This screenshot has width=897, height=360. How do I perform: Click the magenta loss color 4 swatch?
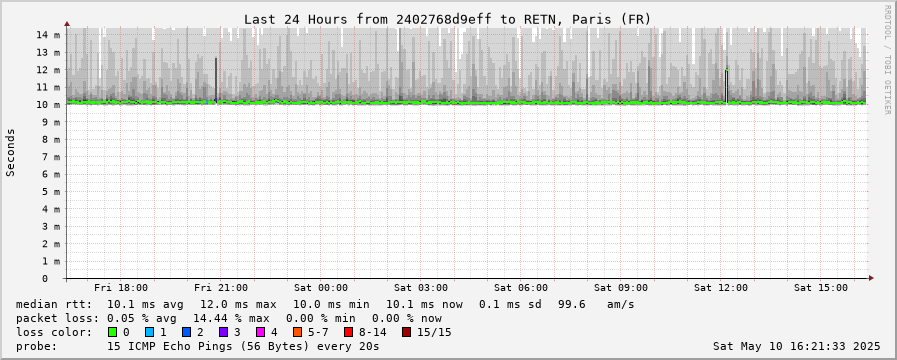pyautogui.click(x=260, y=332)
